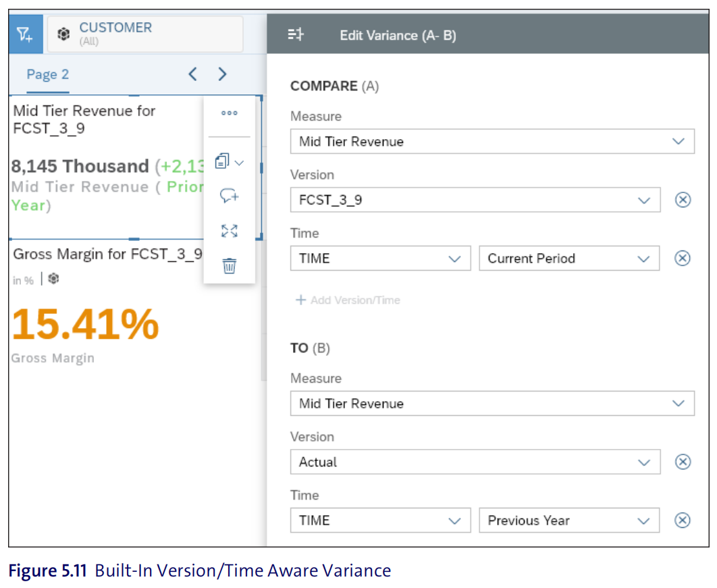Open the Current Period dropdown

[x=569, y=259]
